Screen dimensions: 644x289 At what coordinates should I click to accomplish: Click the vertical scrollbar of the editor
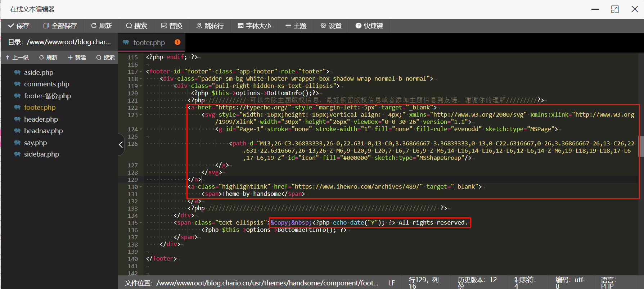tap(641, 146)
